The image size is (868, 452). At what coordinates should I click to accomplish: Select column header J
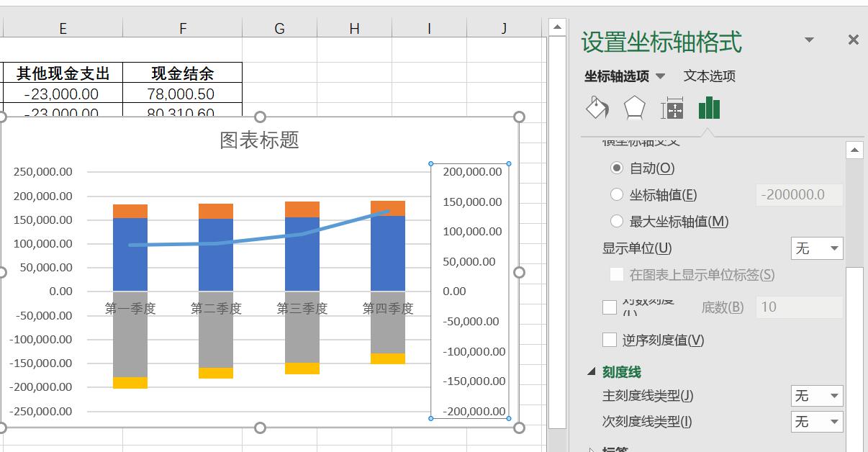pos(504,28)
